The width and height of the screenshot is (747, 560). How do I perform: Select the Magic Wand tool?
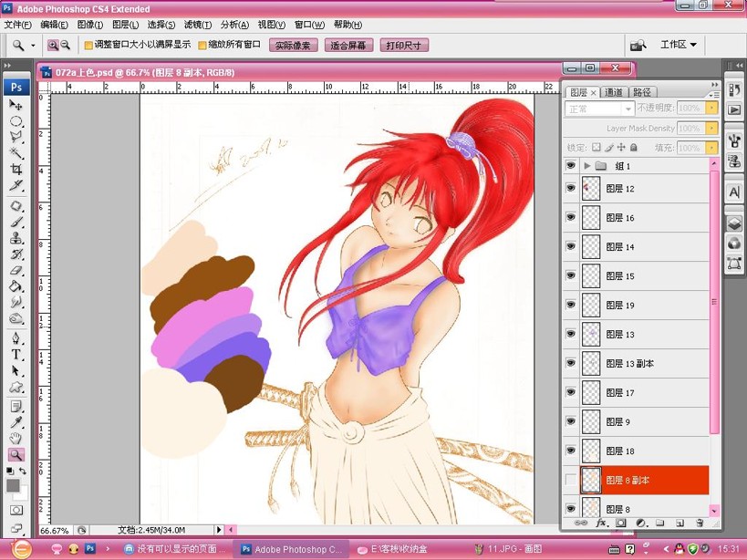pyautogui.click(x=16, y=152)
